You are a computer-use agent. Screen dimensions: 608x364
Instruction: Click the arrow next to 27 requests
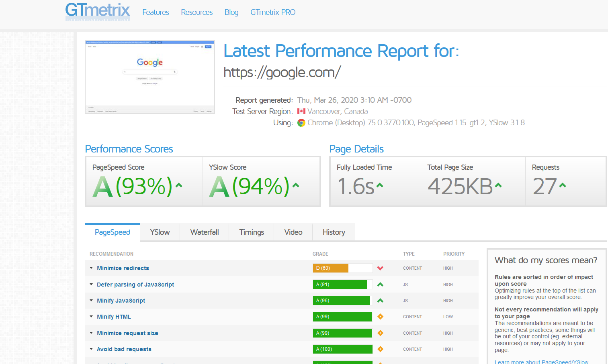pyautogui.click(x=563, y=185)
